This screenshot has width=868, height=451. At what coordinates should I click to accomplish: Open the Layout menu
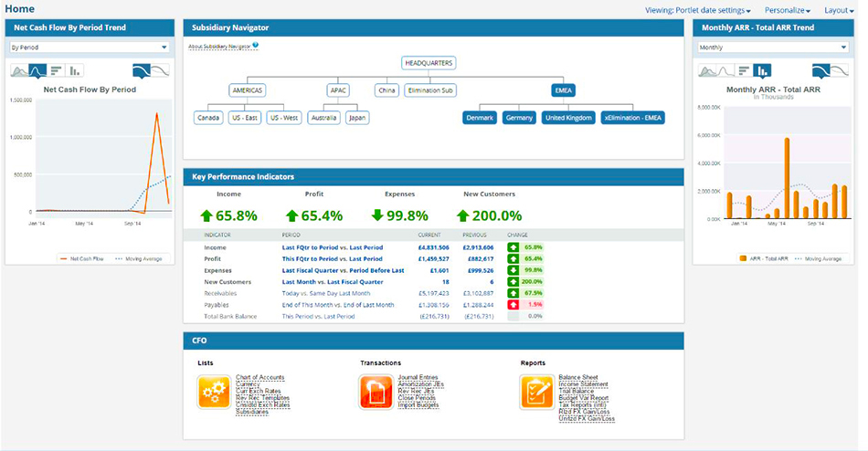click(x=839, y=10)
